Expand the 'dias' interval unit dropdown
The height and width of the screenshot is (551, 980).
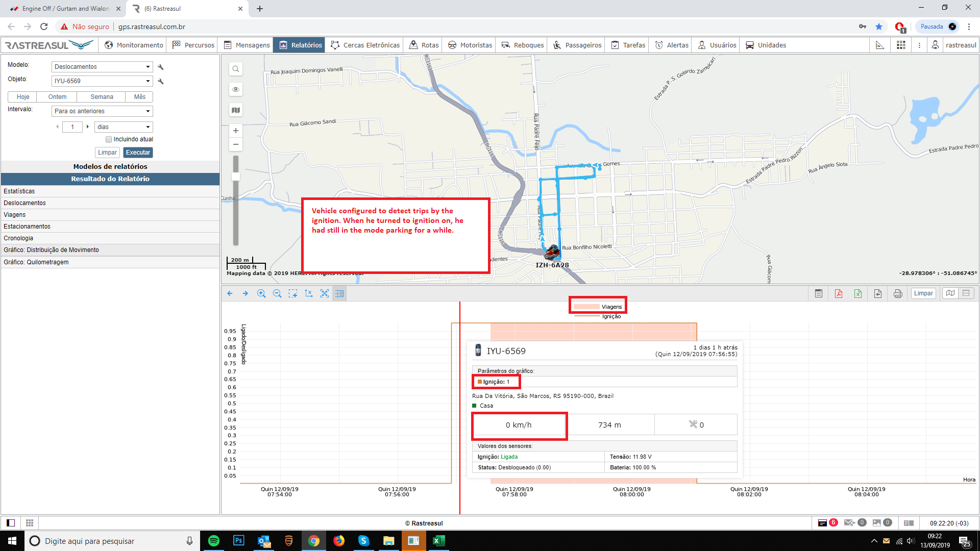click(124, 127)
